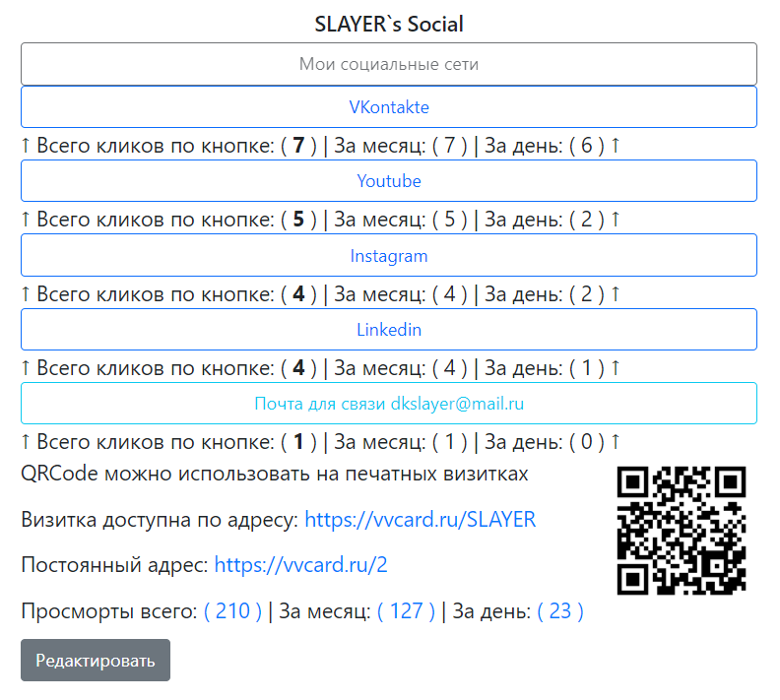Click the up arrow left of Linkedin stats
This screenshot has height=700, width=780.
pyautogui.click(x=26, y=368)
